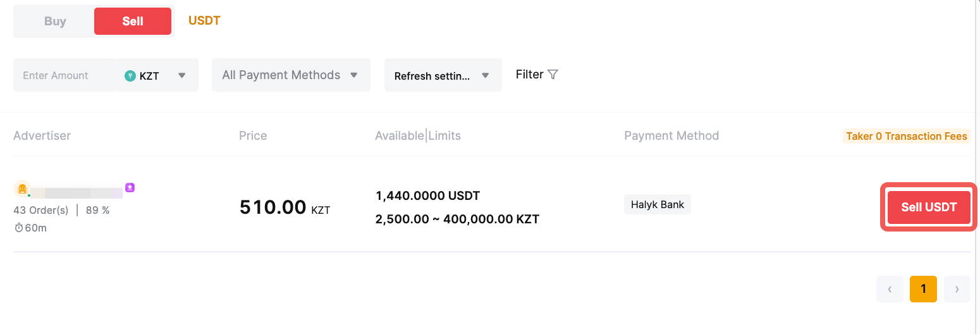Click the Taker 0 Transaction Fees badge
980x334 pixels.
click(906, 136)
